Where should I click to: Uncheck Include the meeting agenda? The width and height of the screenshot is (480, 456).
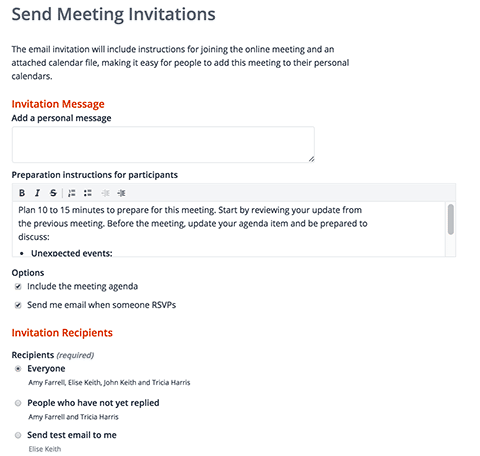(18, 287)
